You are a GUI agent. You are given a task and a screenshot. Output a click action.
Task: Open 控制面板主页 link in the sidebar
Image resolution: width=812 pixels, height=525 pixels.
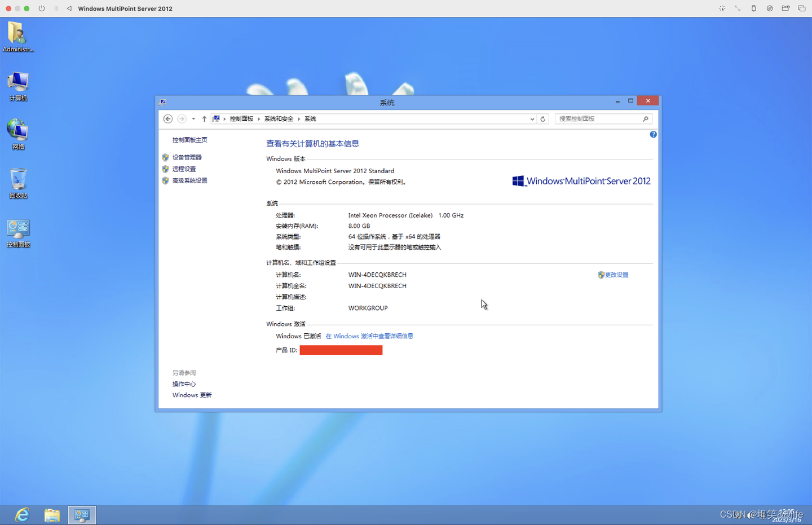coord(189,140)
